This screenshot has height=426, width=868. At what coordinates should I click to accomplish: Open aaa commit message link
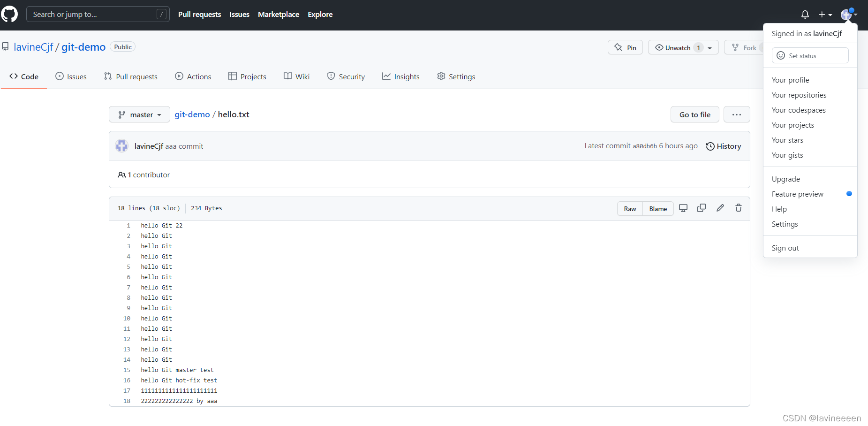tap(184, 146)
